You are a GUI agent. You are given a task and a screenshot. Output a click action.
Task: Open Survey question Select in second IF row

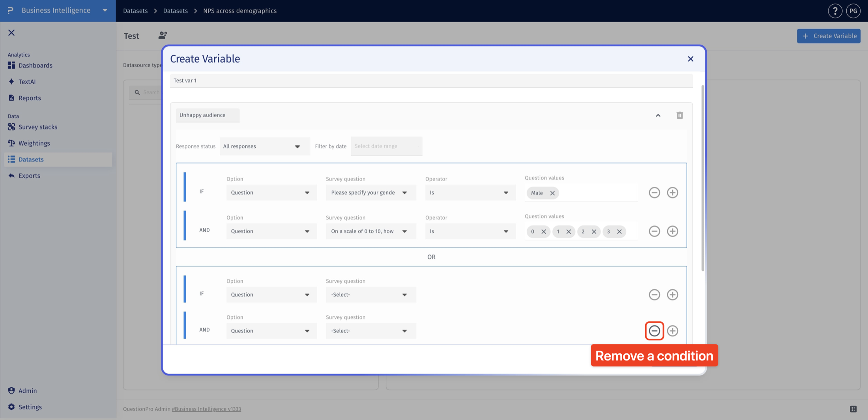(x=371, y=295)
